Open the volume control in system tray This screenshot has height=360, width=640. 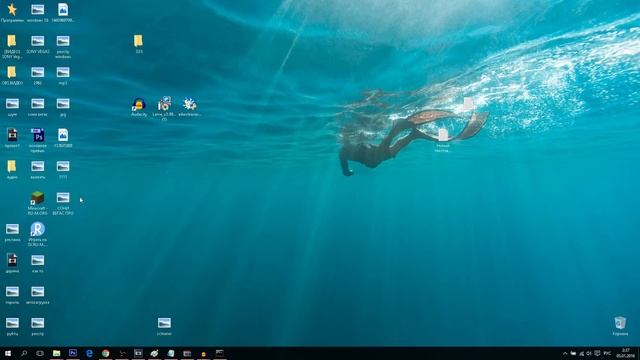pyautogui.click(x=589, y=353)
